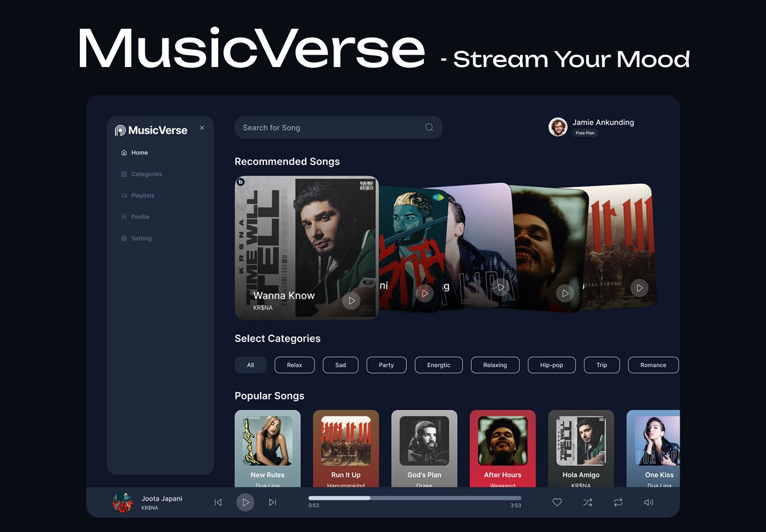Click the Popular Songs heading

(x=270, y=396)
